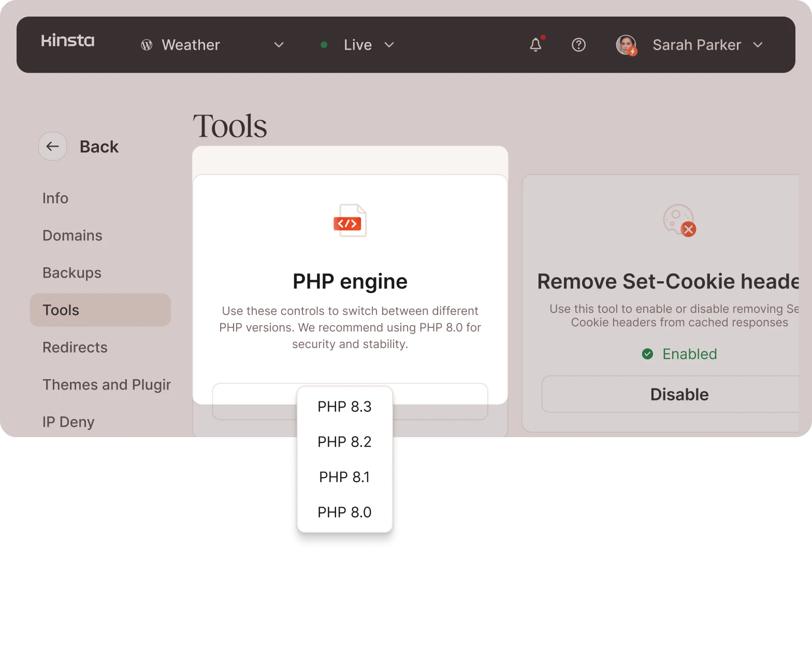812x663 pixels.
Task: Click the Kinsta logo
Action: point(68,40)
